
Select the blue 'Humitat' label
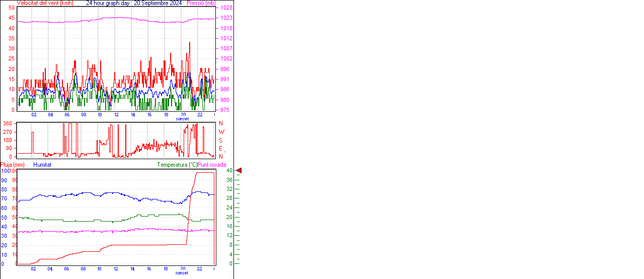tap(42, 165)
